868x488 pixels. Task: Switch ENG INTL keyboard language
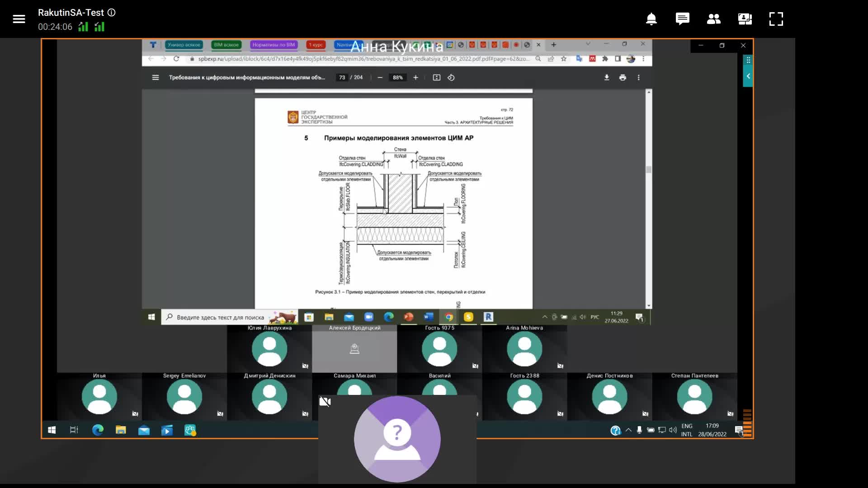point(687,430)
